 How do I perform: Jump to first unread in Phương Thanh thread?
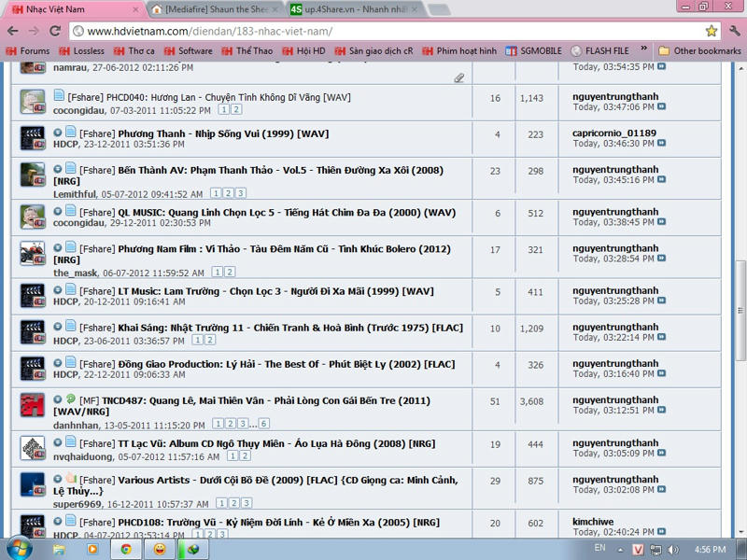point(58,133)
